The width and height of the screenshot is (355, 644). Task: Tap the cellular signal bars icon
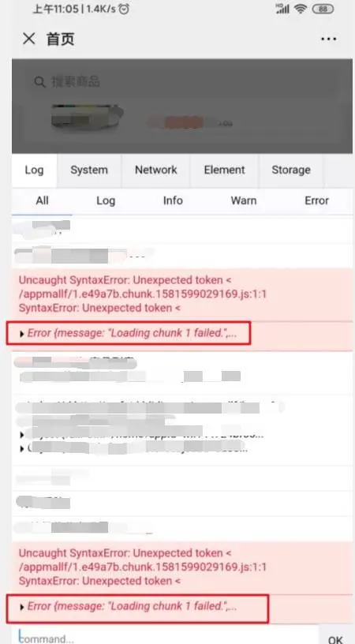click(282, 9)
